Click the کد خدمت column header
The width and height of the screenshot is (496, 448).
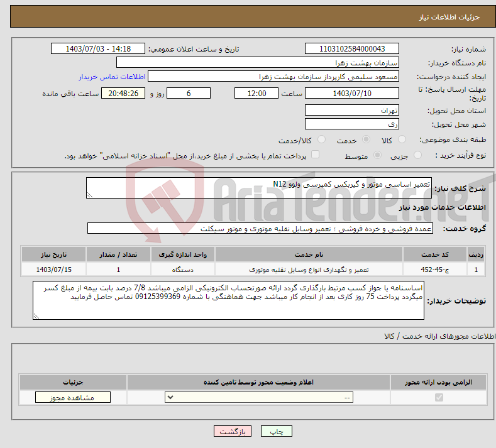pyautogui.click(x=435, y=254)
